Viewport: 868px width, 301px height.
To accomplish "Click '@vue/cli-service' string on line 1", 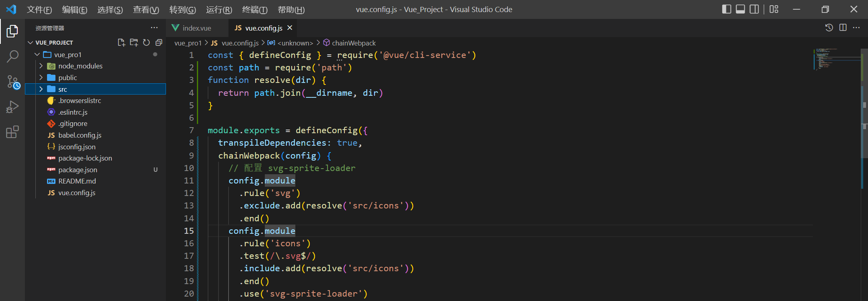I will 425,55.
